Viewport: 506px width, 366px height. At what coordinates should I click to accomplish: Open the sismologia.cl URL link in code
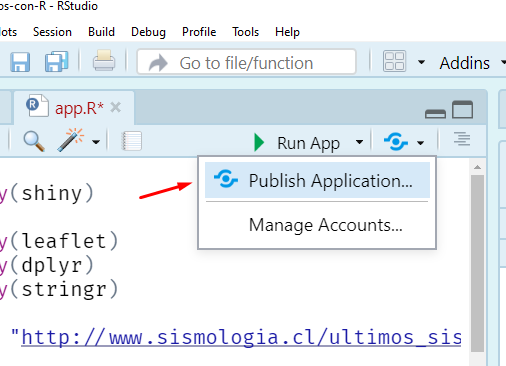pyautogui.click(x=241, y=337)
